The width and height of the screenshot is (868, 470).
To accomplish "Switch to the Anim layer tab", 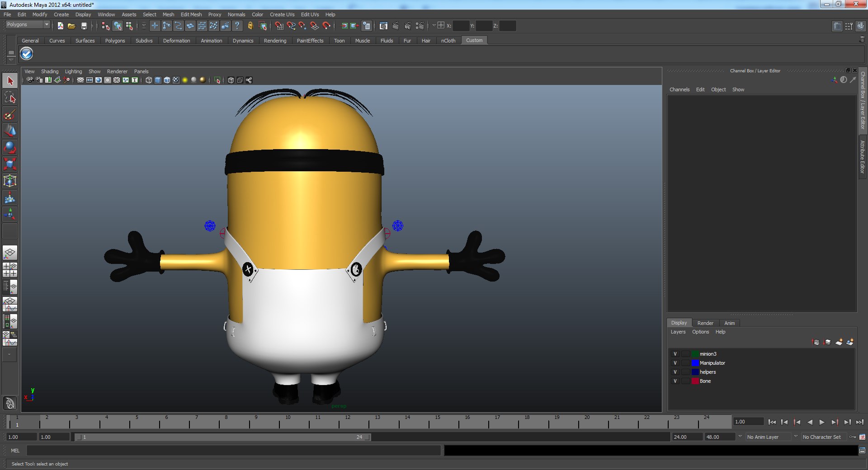I will pos(729,323).
